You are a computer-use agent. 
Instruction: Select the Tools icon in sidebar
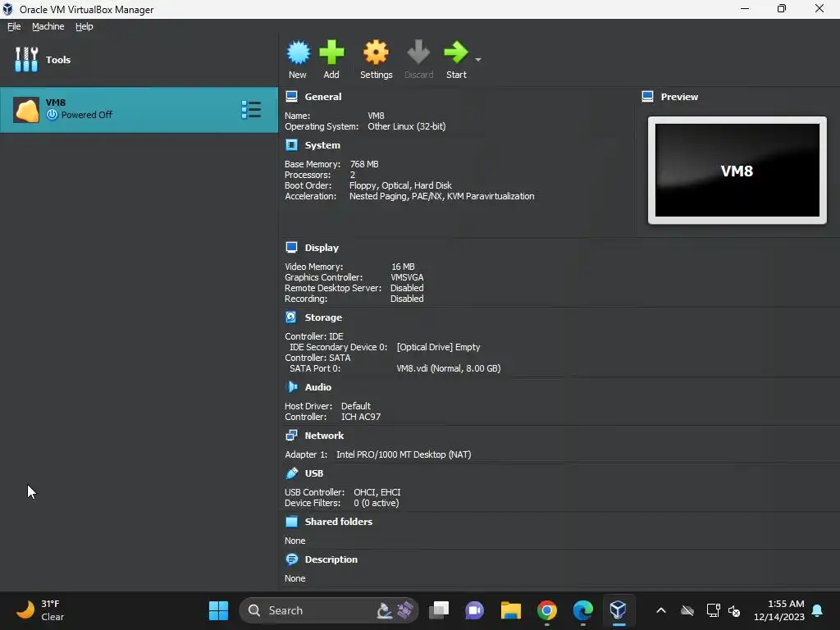(26, 59)
